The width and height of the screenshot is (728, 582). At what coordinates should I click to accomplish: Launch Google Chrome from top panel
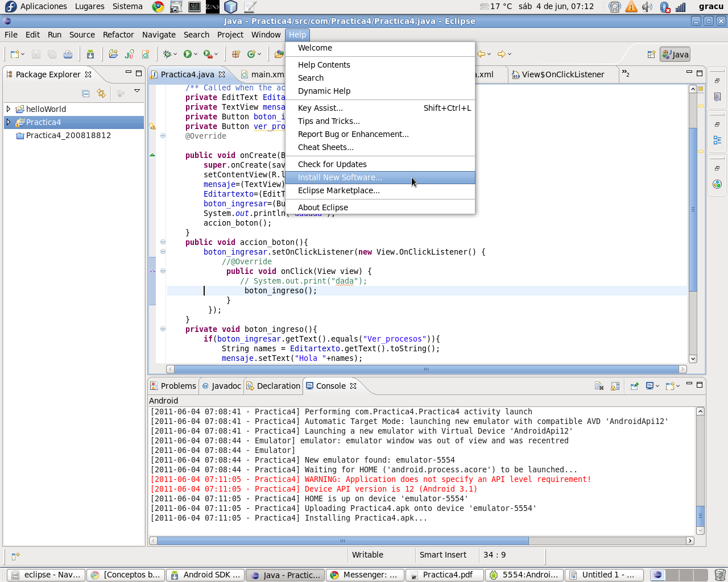[x=159, y=7]
